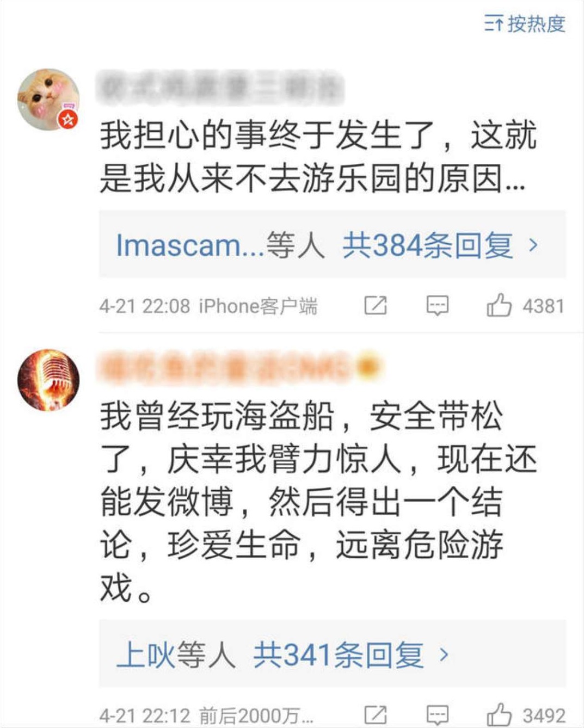Share the first comment via repost icon

376,306
